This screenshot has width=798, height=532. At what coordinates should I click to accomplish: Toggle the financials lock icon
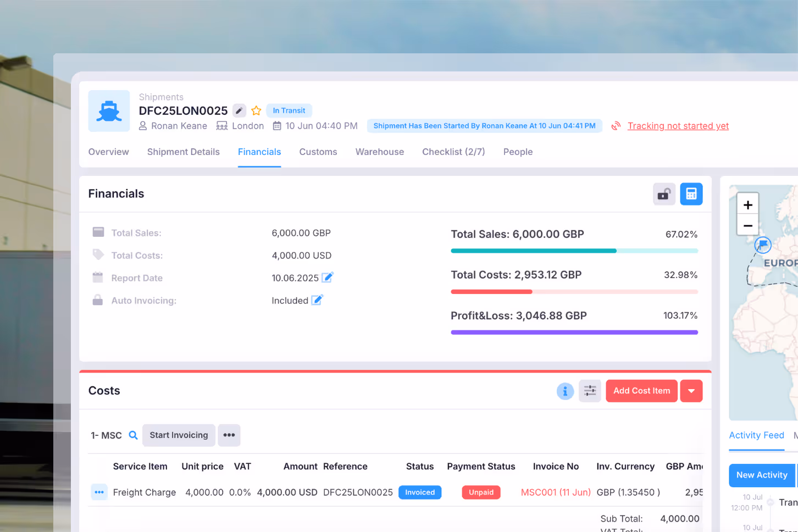tap(664, 194)
